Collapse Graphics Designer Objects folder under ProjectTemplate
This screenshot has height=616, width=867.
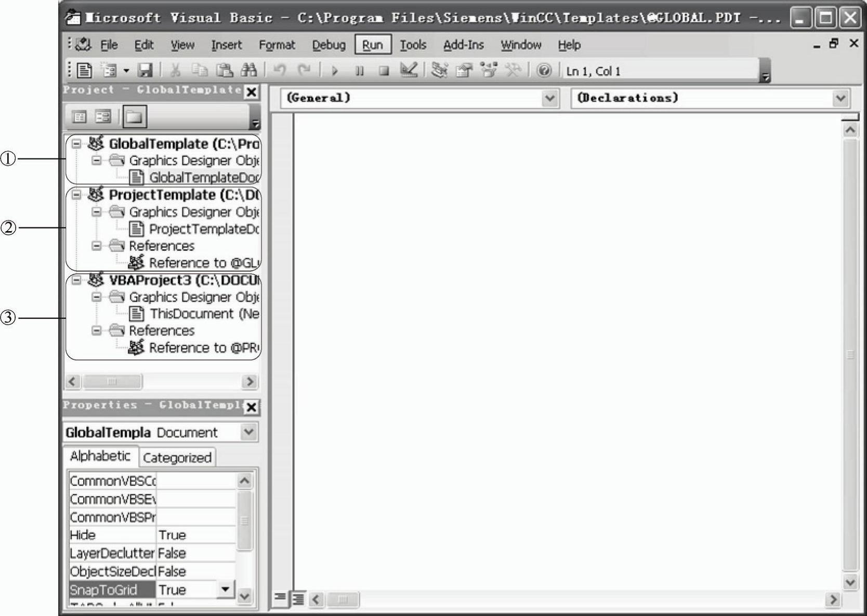click(96, 212)
